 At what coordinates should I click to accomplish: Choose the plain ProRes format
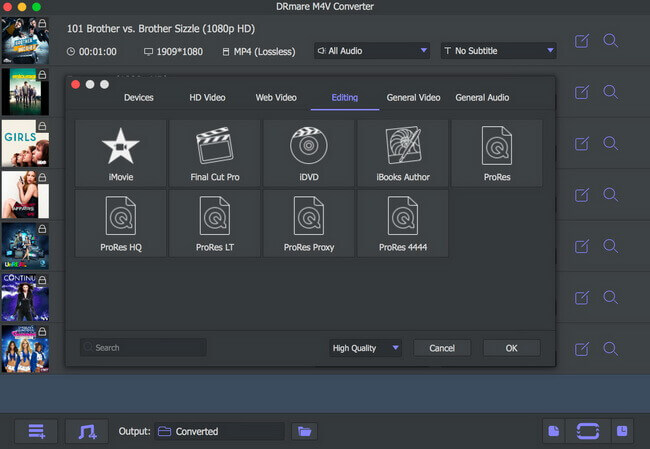[x=497, y=153]
